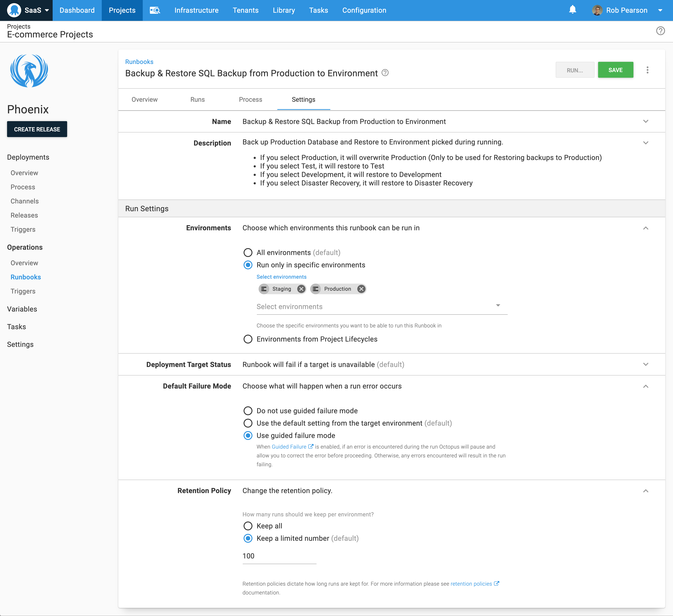Expand the Name row chevron
The width and height of the screenshot is (673, 616).
point(646,122)
